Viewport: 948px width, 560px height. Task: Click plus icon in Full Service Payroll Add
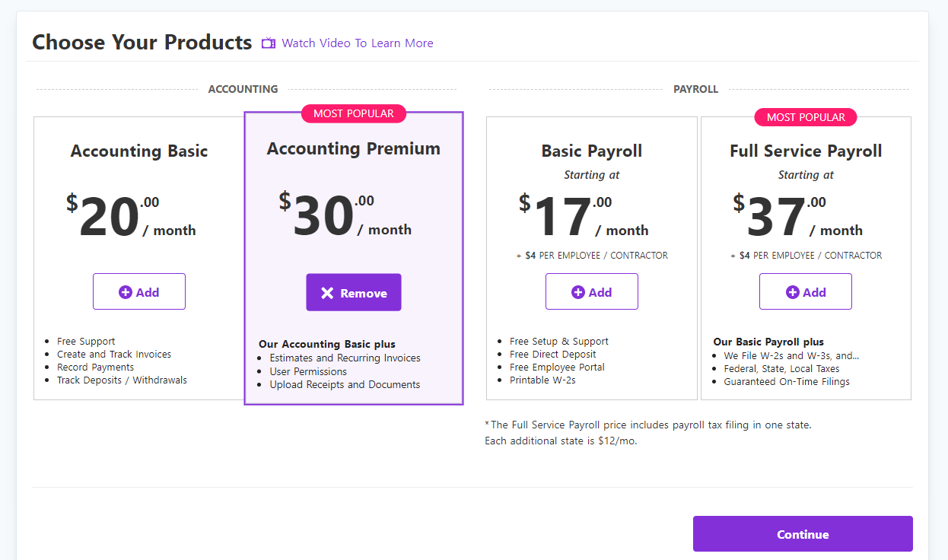click(x=792, y=292)
